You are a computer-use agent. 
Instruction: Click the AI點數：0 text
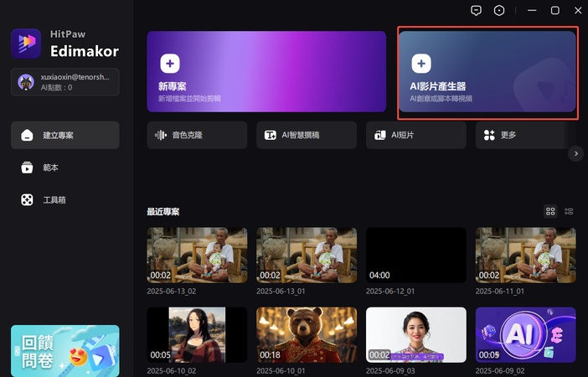click(x=57, y=87)
